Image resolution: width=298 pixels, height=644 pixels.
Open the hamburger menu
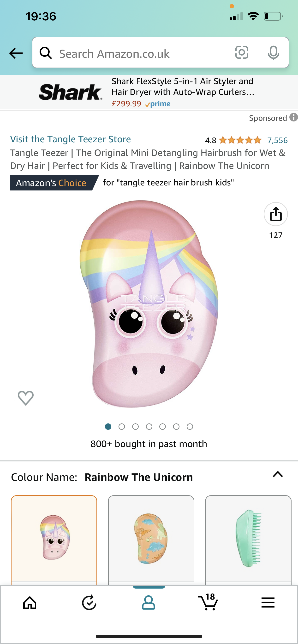coord(268,603)
